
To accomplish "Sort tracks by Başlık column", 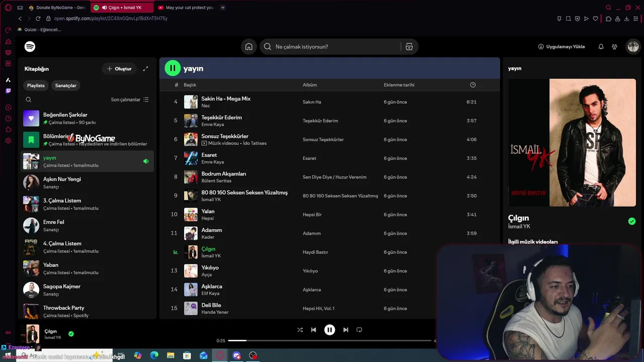I will click(190, 85).
